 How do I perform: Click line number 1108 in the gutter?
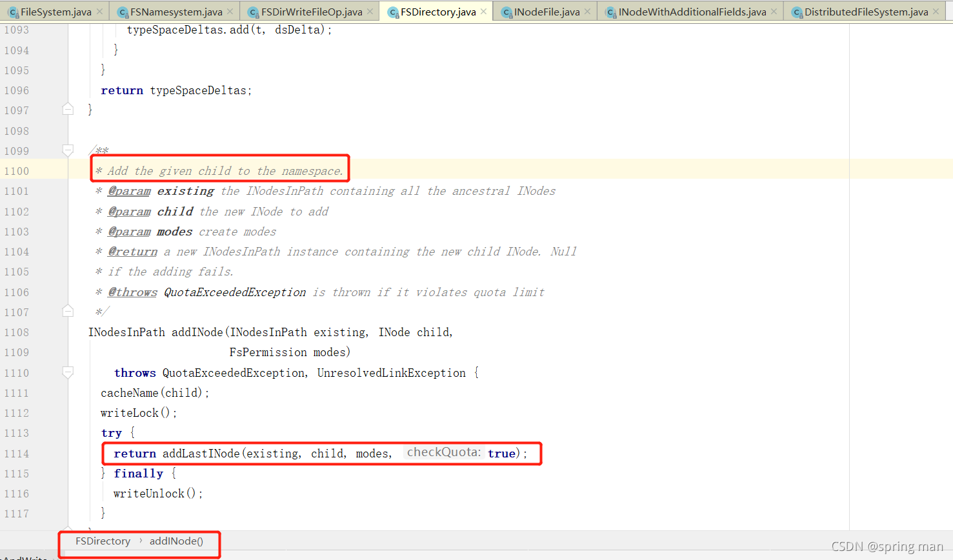17,332
